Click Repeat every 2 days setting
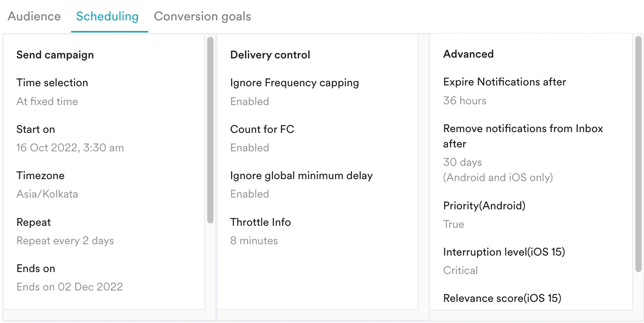 tap(65, 240)
